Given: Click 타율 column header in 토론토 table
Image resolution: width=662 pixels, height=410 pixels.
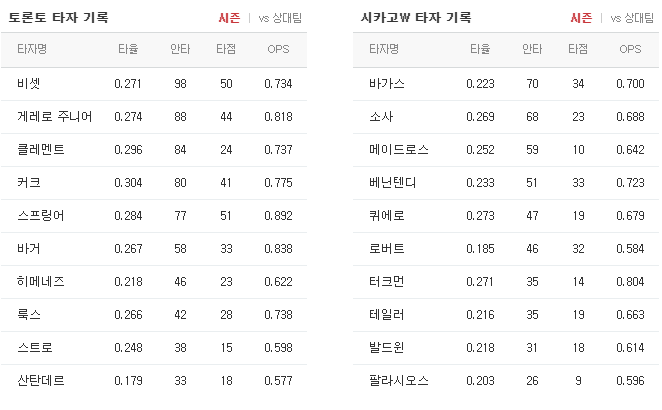Looking at the screenshot, I should click(128, 49).
